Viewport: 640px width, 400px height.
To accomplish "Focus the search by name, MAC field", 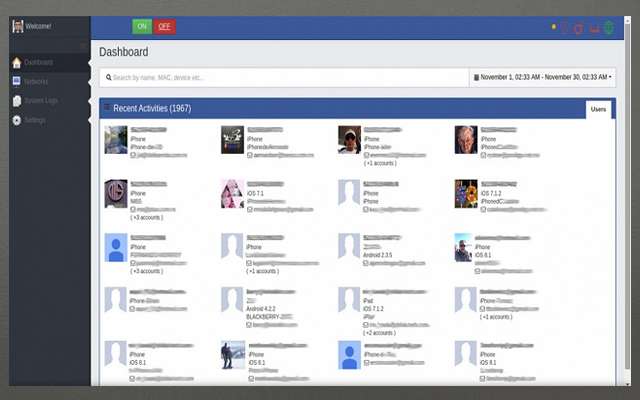I will point(285,77).
